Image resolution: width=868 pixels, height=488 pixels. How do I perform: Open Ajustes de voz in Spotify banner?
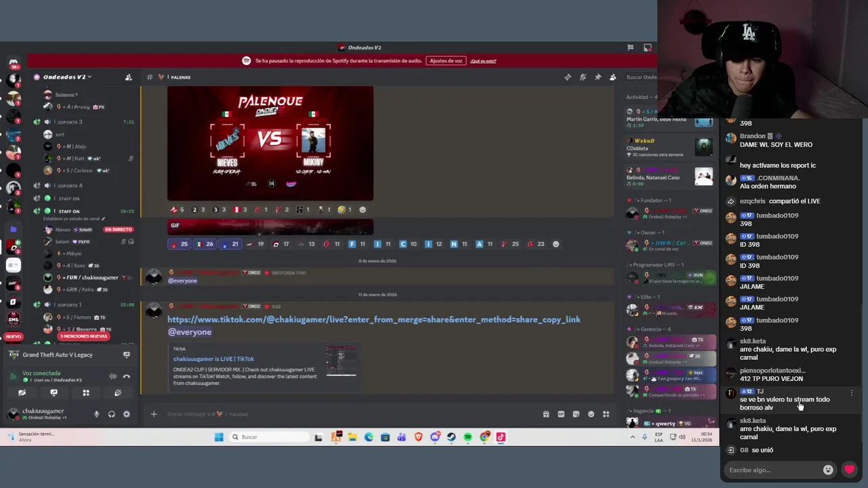[446, 61]
